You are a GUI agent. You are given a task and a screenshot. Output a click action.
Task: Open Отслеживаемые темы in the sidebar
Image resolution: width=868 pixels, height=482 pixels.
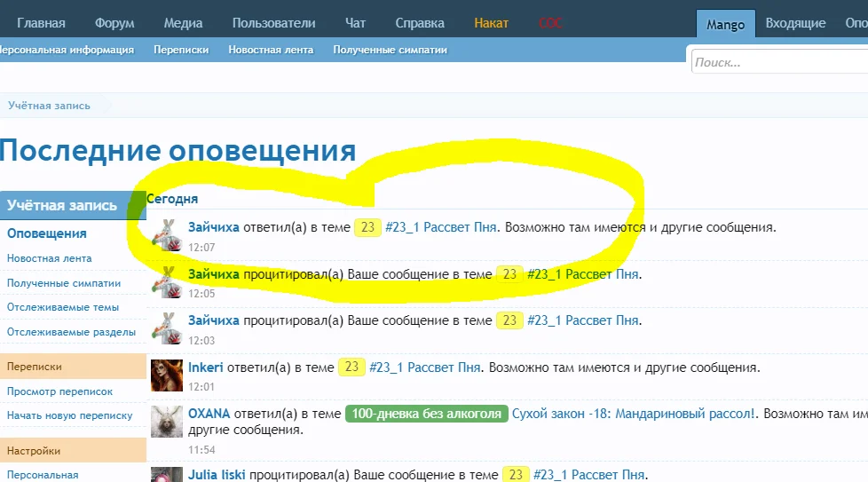click(x=62, y=307)
